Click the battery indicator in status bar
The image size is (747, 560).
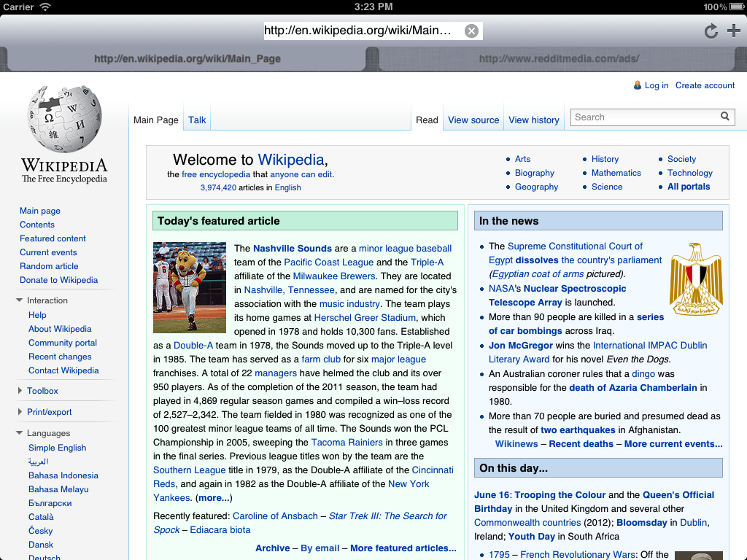point(737,7)
